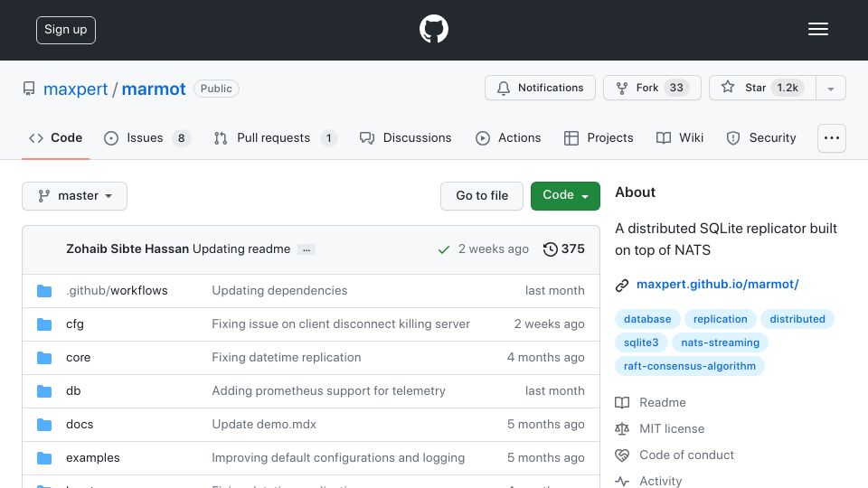Switch to the Code tab

[55, 137]
